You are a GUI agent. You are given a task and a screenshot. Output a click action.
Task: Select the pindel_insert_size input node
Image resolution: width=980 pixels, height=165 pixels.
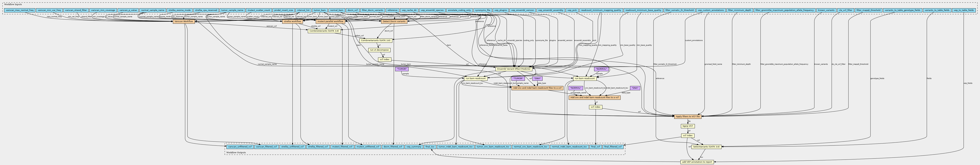pyautogui.click(x=283, y=10)
